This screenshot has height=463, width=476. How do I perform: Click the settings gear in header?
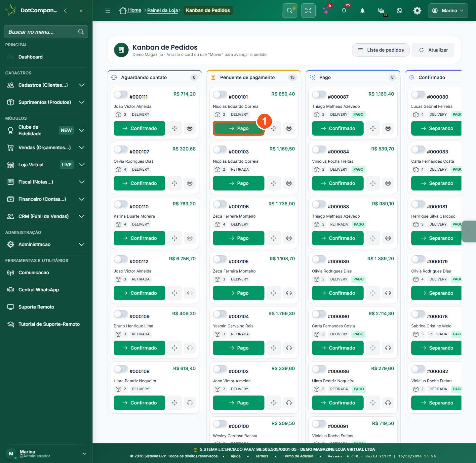pyautogui.click(x=417, y=11)
